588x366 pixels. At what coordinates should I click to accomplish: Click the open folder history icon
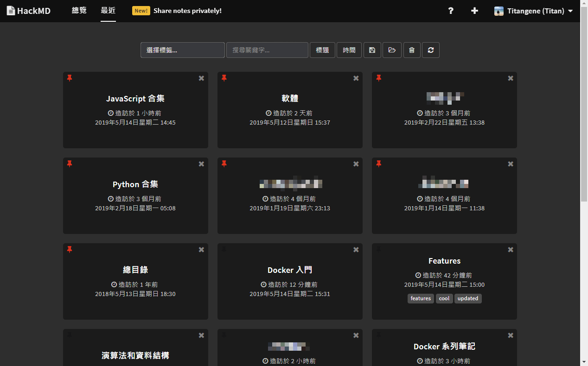click(392, 50)
